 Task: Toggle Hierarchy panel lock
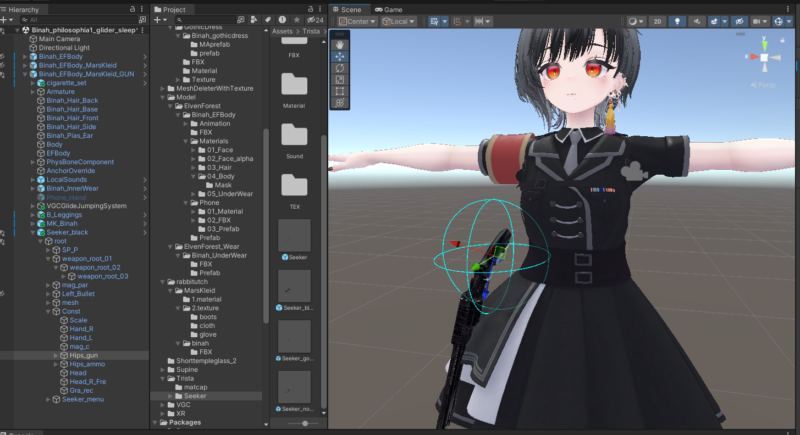133,9
